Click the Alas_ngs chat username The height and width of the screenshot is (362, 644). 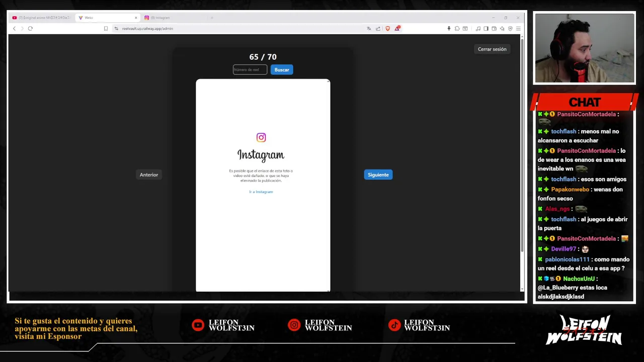[557, 209]
